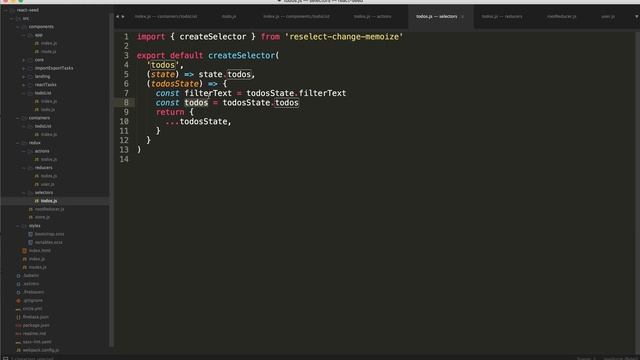This screenshot has height=360, width=640.
Task: Collapse the containers folder
Action: click(18, 118)
